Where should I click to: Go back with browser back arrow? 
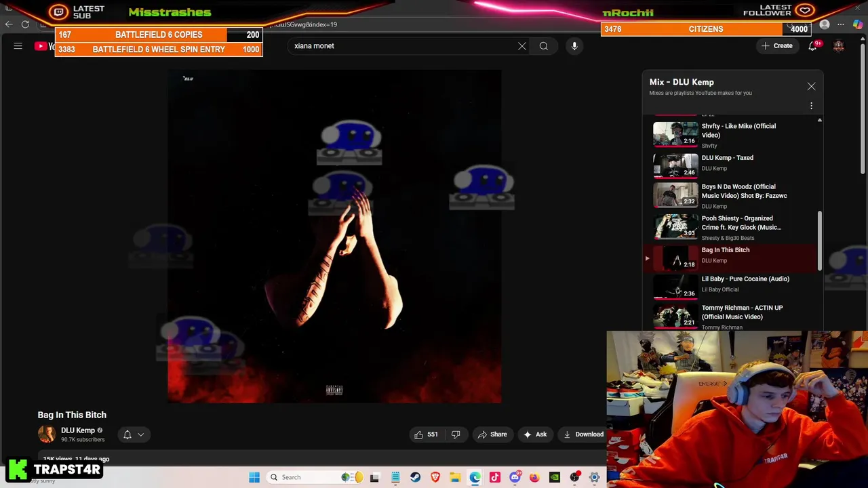9,24
